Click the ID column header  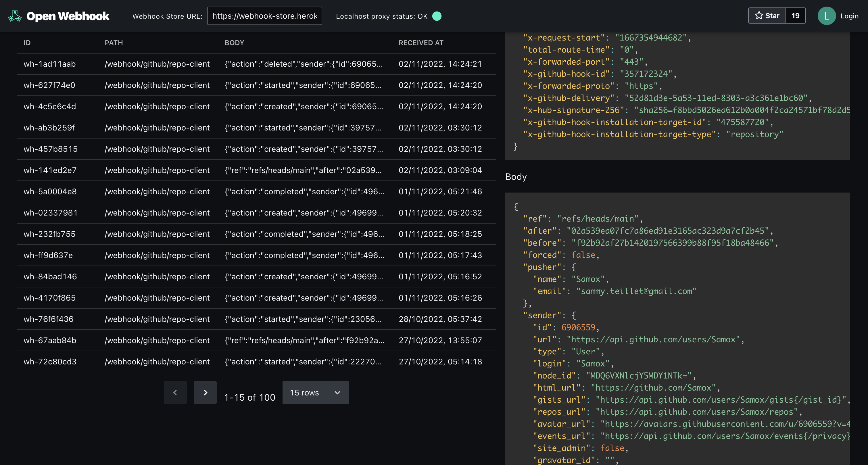point(27,43)
